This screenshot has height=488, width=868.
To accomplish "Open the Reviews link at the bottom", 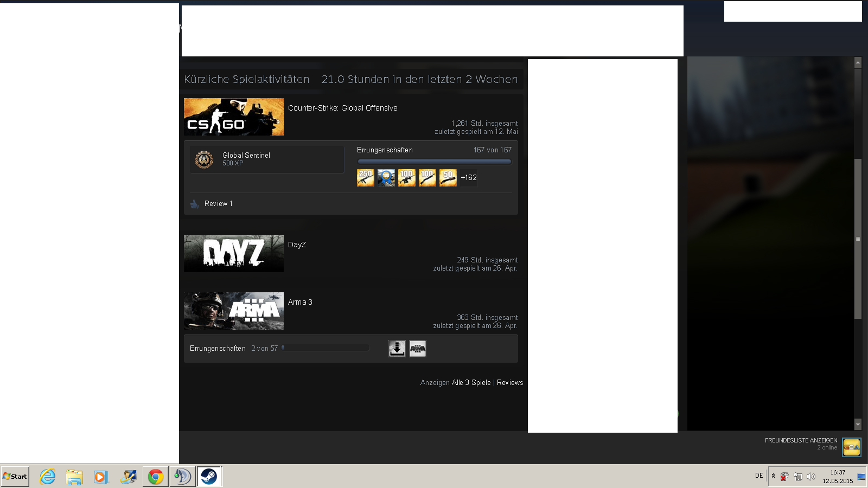I will pyautogui.click(x=510, y=383).
